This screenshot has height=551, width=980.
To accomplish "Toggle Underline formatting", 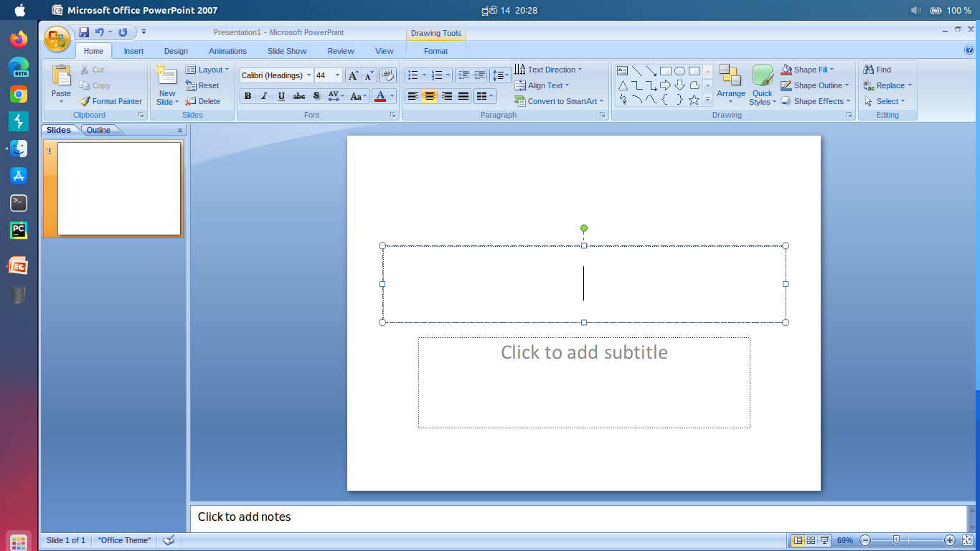I will [281, 96].
